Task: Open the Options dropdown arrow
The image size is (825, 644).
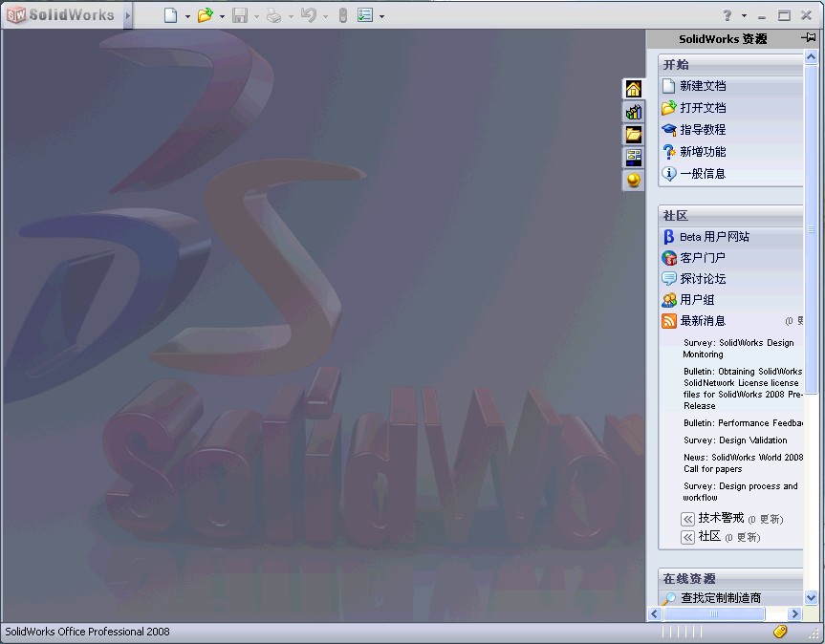Action: coord(382,16)
